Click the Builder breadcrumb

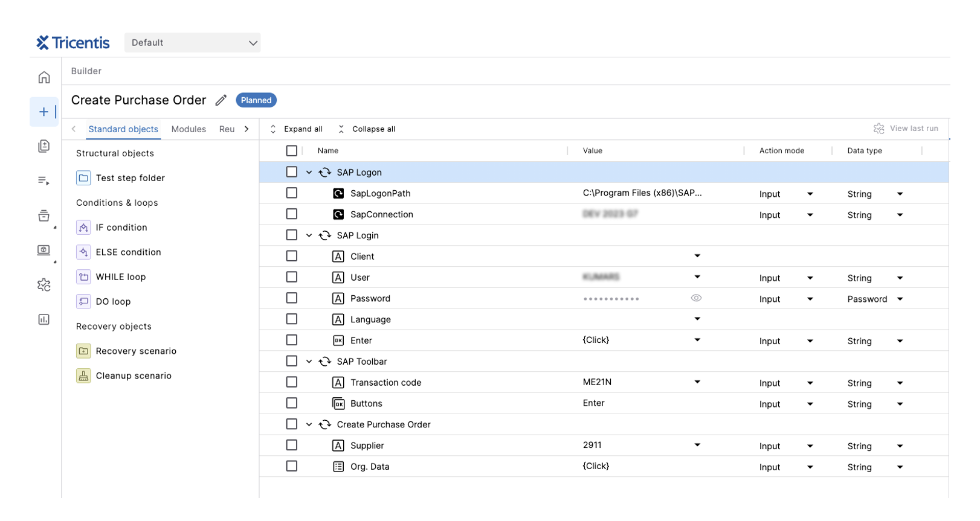coord(86,71)
